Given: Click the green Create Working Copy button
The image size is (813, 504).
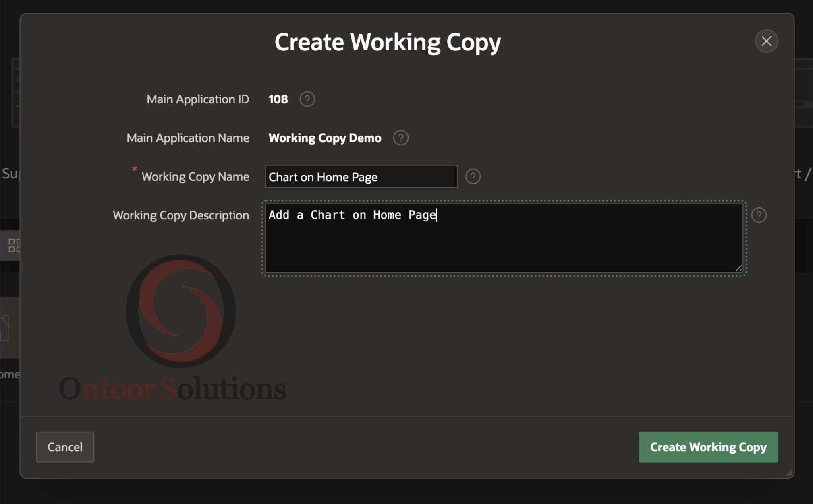Looking at the screenshot, I should [708, 447].
